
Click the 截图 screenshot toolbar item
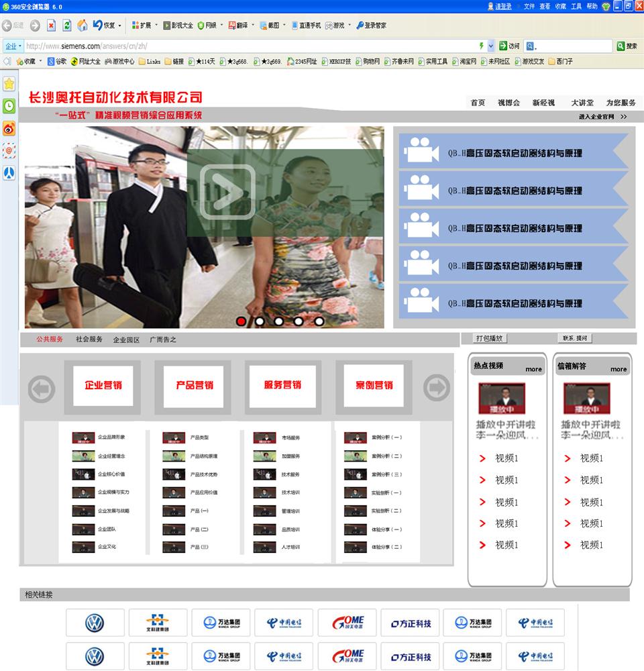point(269,25)
